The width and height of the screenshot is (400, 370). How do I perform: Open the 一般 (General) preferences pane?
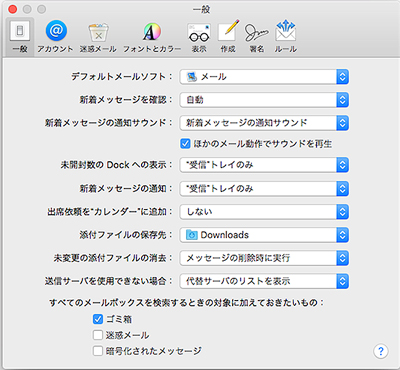click(x=20, y=37)
